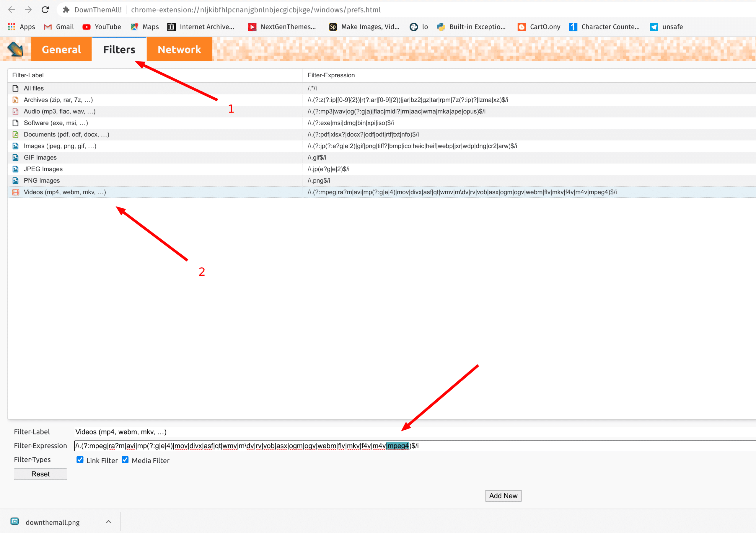The image size is (756, 533).
Task: Click the Archives filter icon
Action: click(15, 100)
